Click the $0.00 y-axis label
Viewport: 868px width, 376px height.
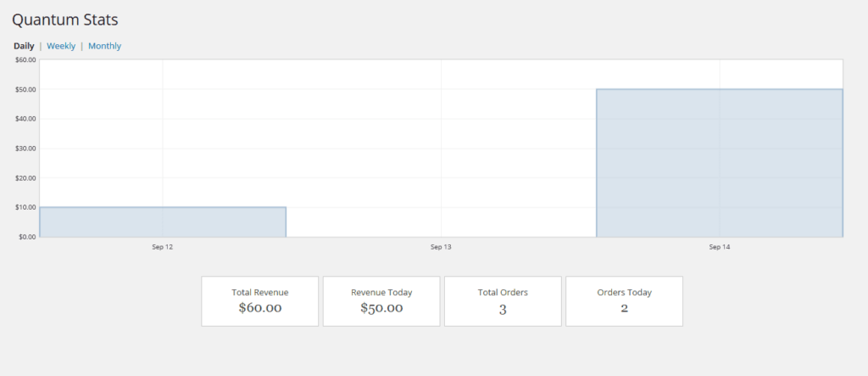tap(28, 237)
